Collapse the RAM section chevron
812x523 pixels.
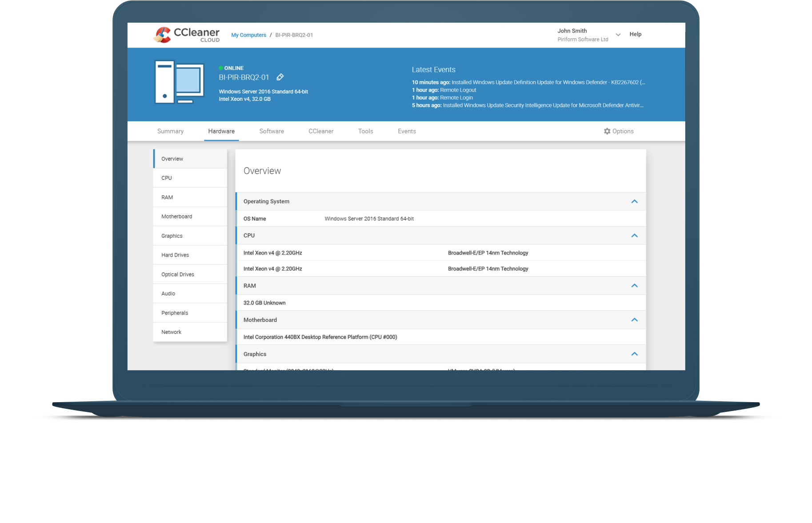coord(634,286)
